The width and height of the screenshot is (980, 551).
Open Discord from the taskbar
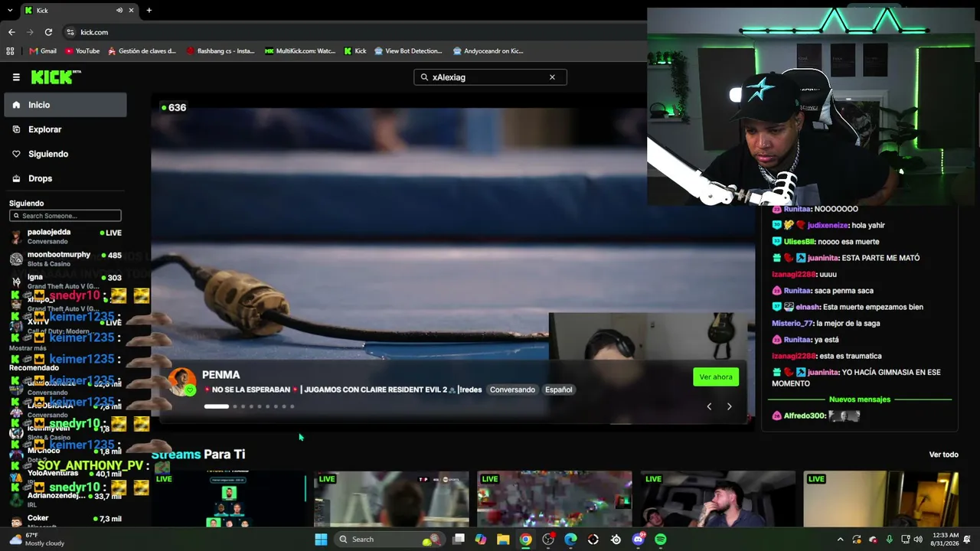pyautogui.click(x=639, y=540)
